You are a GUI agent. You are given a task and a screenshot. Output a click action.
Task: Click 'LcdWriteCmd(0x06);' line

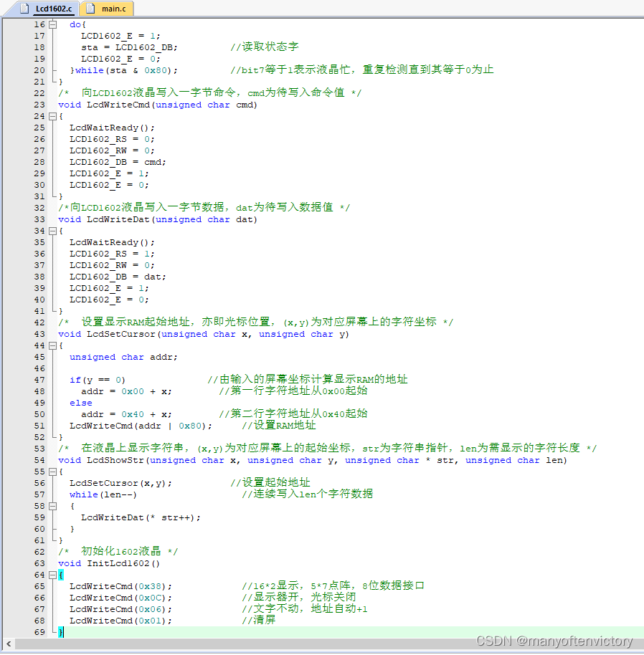(x=120, y=609)
